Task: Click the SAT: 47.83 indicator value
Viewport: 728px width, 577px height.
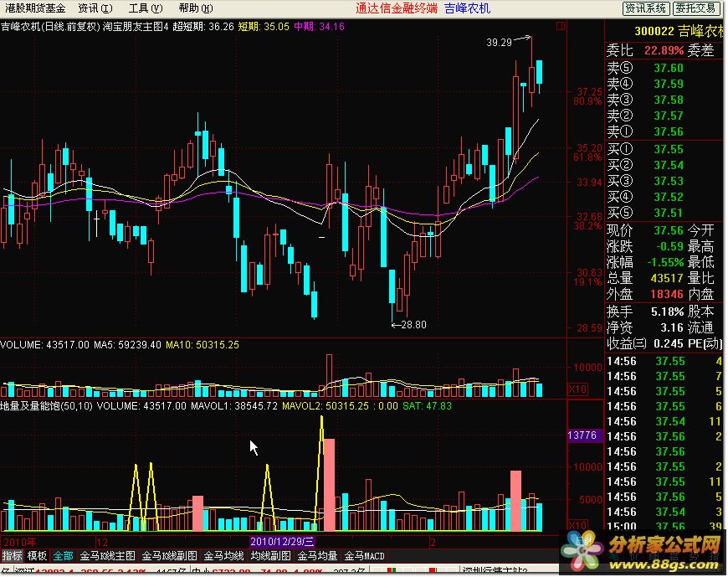Action: pos(427,406)
